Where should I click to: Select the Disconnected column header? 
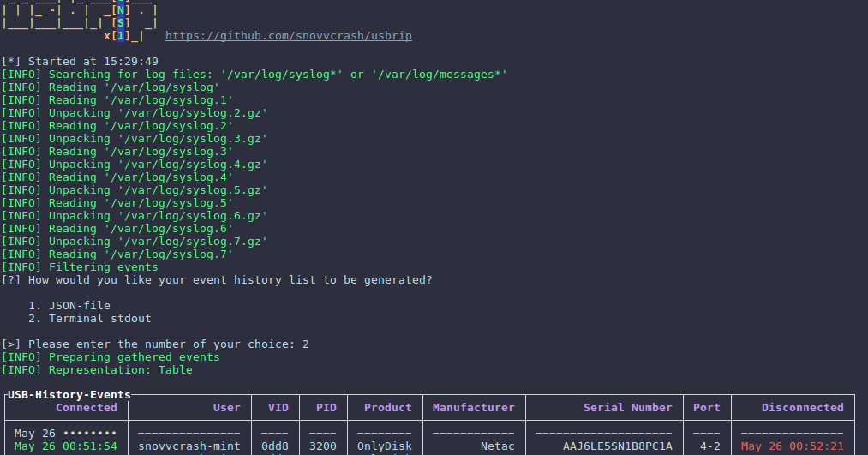802,408
